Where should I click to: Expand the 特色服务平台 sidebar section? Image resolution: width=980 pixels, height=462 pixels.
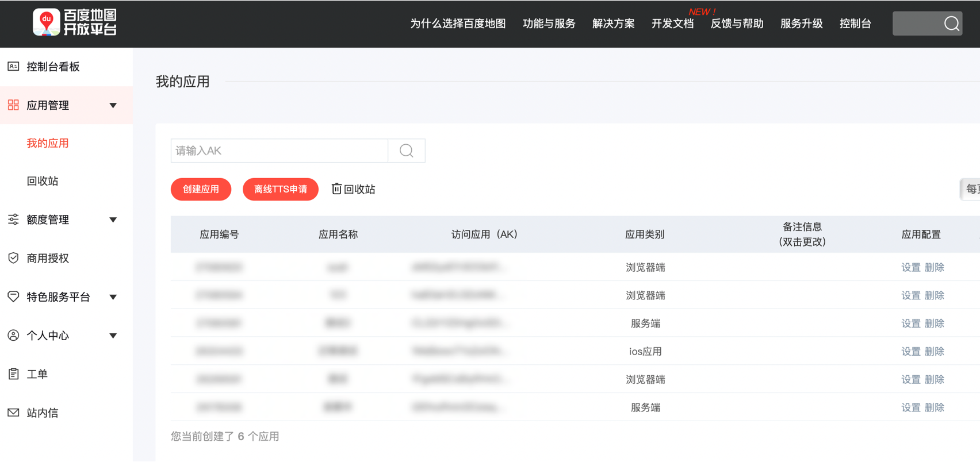click(113, 297)
